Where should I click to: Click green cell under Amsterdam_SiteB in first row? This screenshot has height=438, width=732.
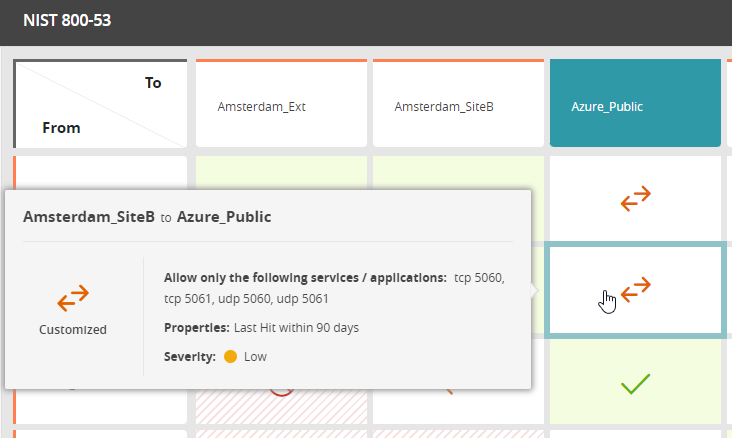pyautogui.click(x=457, y=170)
